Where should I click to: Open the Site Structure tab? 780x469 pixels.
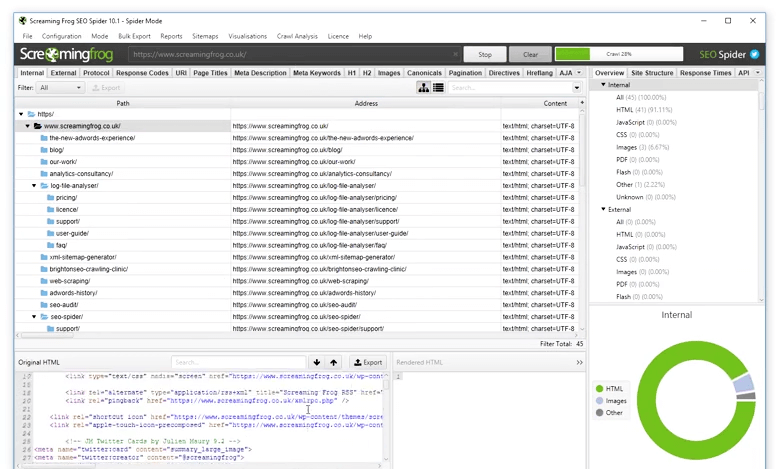[x=652, y=73]
